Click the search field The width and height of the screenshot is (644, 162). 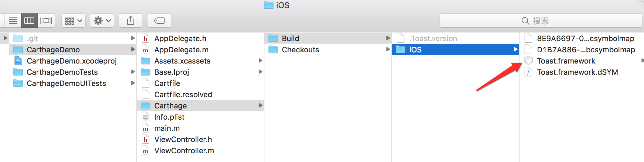541,21
